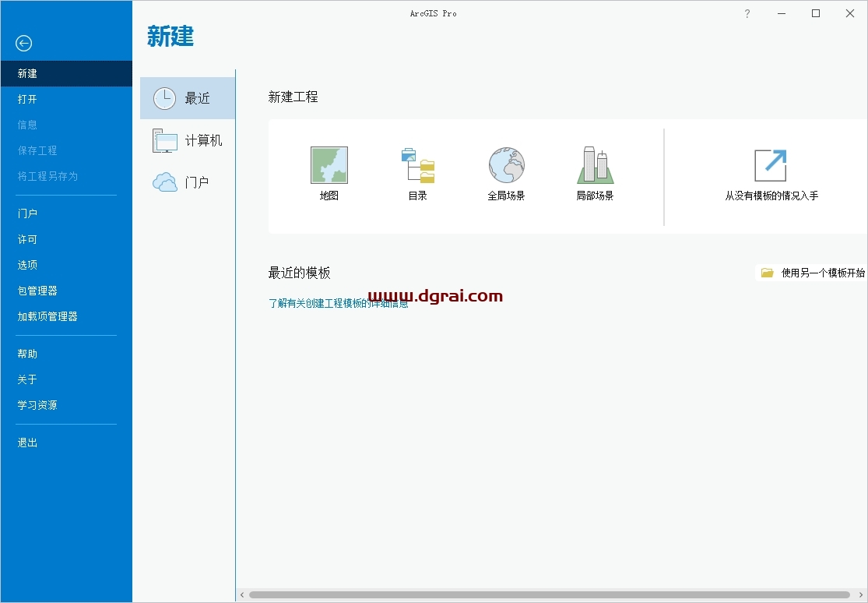Choose the 全局场景 globe template icon

pyautogui.click(x=507, y=165)
